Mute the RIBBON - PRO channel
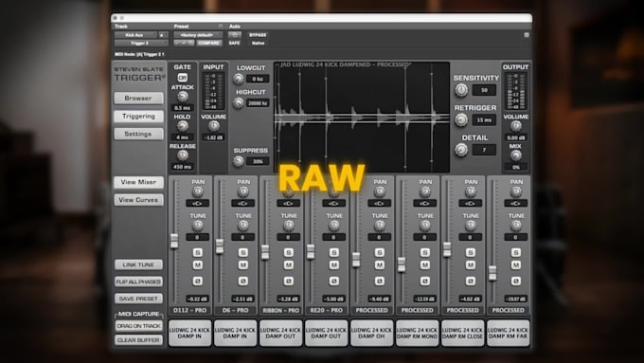The height and width of the screenshot is (363, 644). [x=289, y=265]
